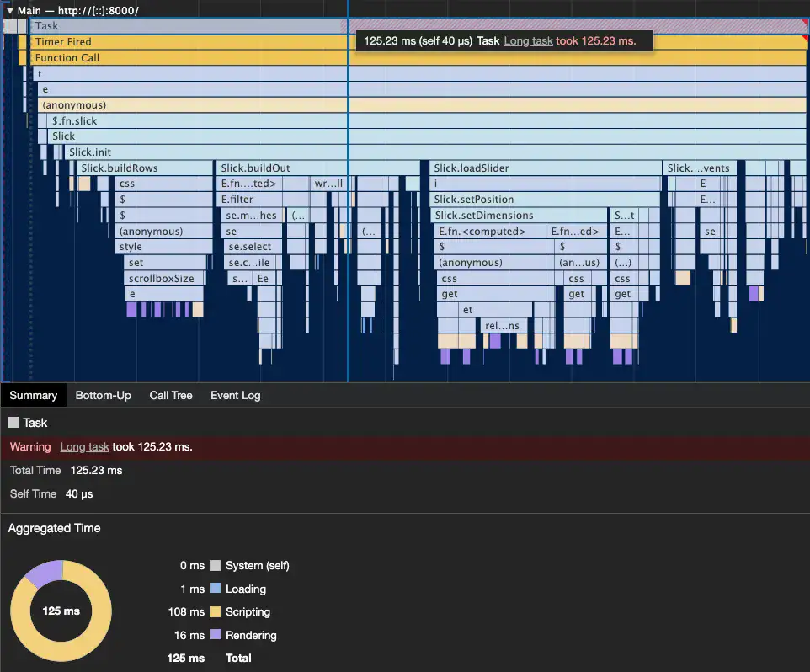
Task: Open the Long task link in the Warning row
Action: pos(84,447)
